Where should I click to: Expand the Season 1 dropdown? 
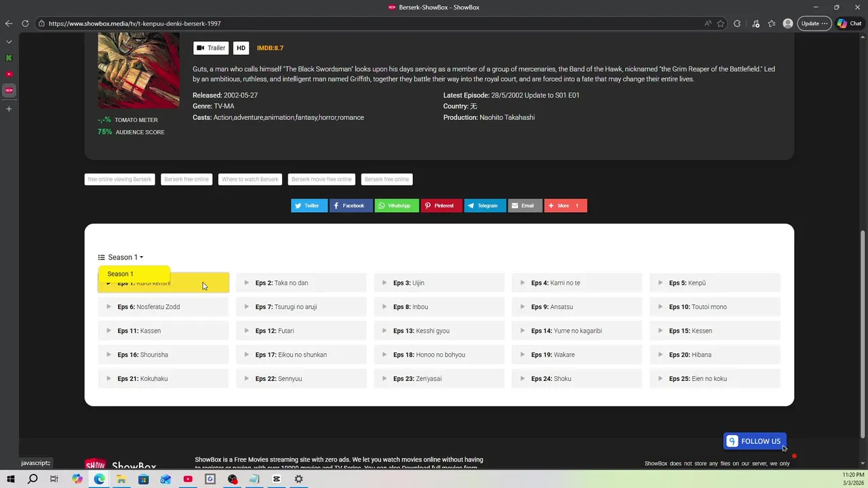(121, 257)
